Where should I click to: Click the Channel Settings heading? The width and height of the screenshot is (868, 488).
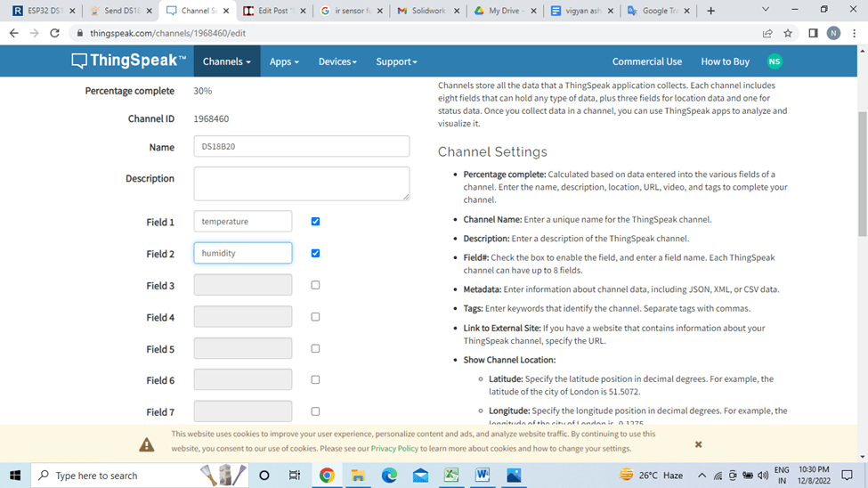pos(492,151)
